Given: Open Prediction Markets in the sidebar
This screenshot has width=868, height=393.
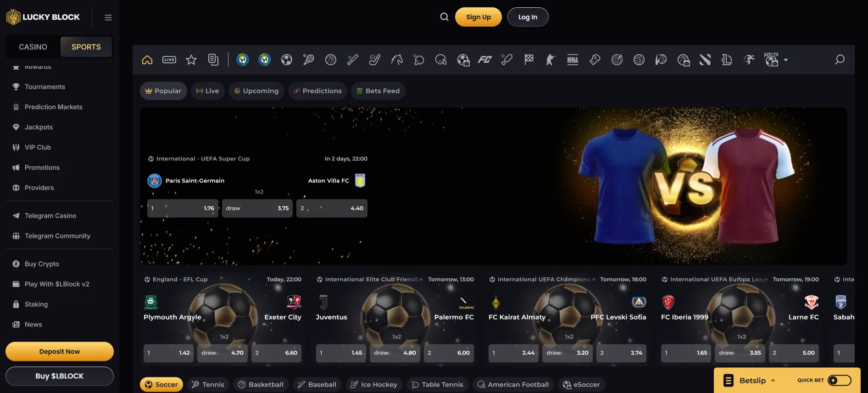Looking at the screenshot, I should (x=54, y=107).
